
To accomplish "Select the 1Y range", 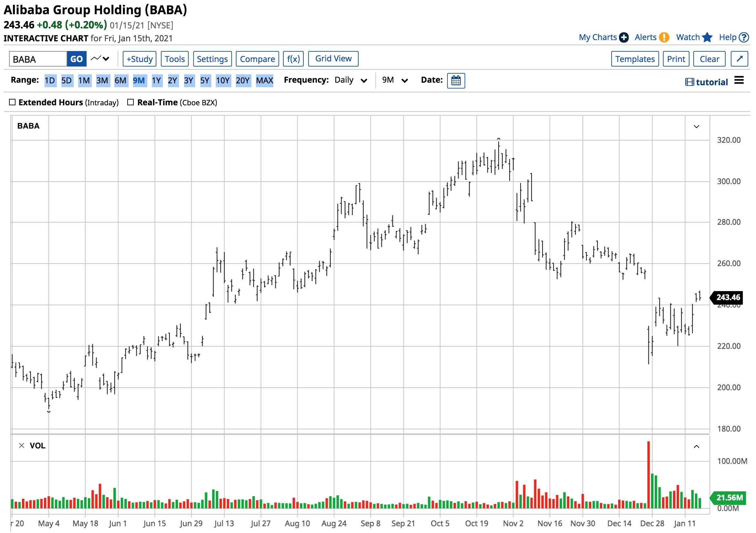I will [157, 81].
